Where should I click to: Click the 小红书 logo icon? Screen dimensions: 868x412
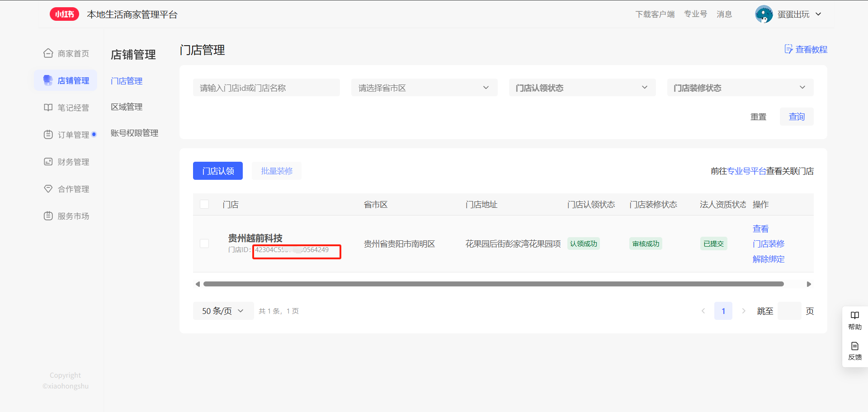click(x=64, y=14)
